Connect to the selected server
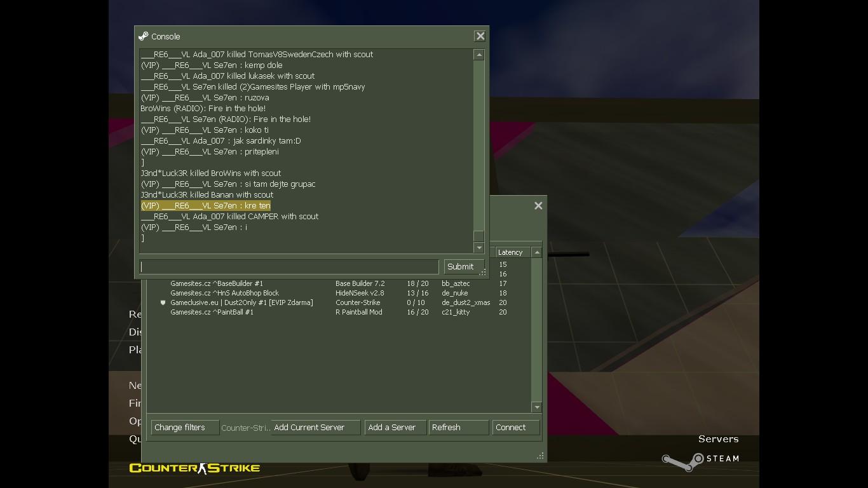 click(516, 428)
